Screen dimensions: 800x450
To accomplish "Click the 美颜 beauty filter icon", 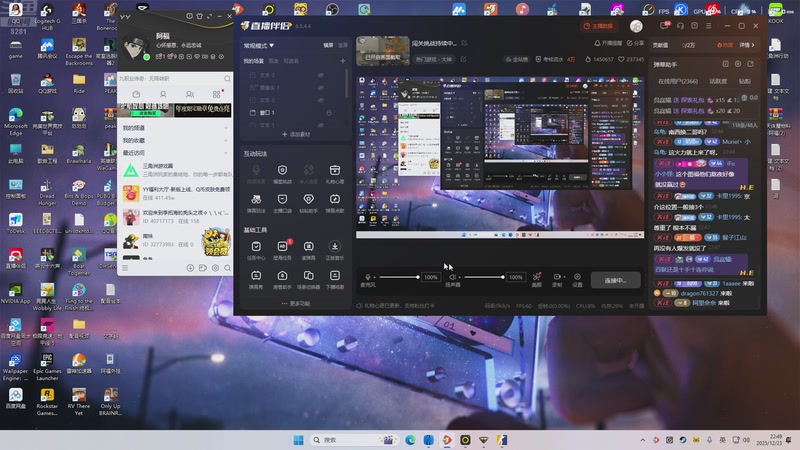I will pos(537,277).
